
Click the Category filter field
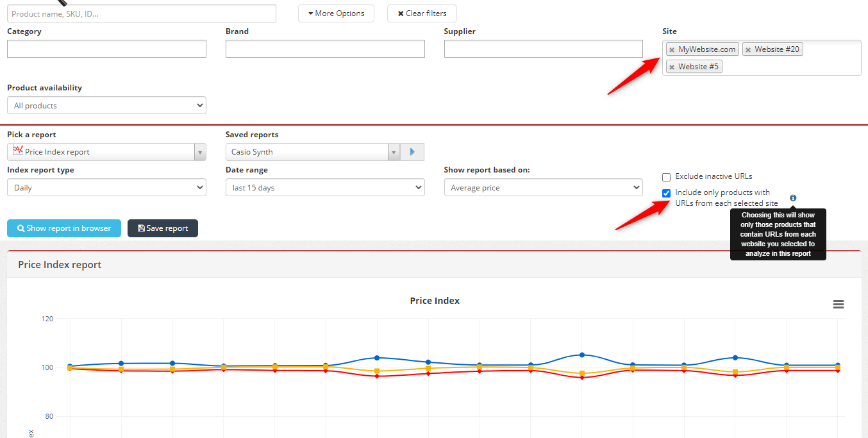[106, 49]
